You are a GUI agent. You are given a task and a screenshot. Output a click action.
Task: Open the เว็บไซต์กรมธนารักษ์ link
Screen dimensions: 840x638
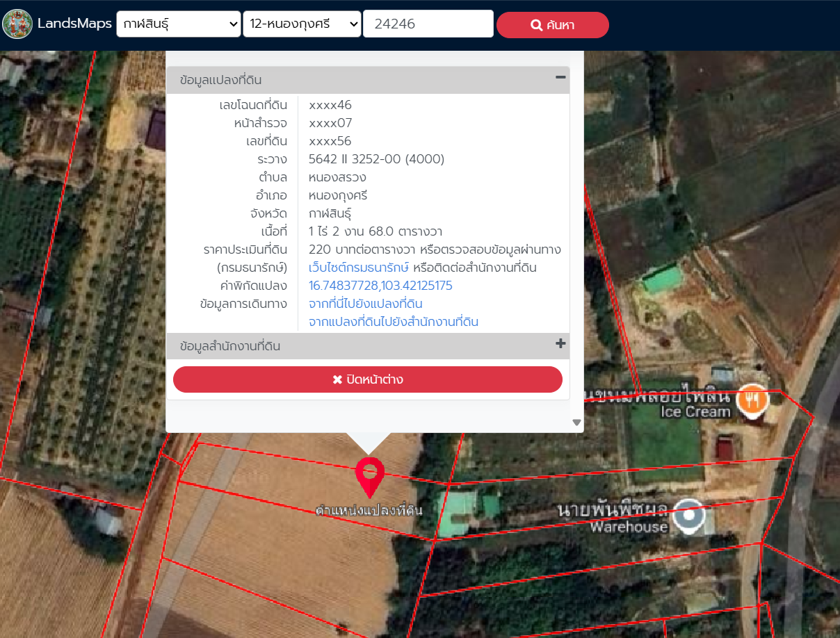coord(358,268)
